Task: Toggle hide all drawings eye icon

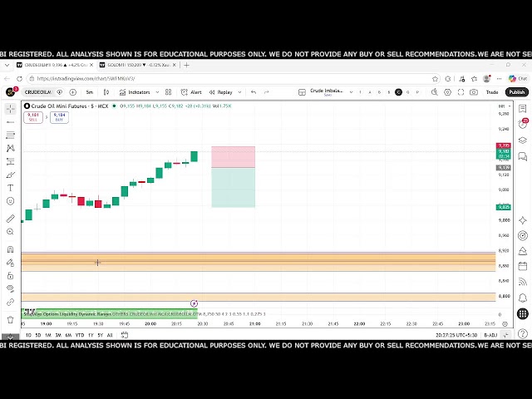Action: click(x=11, y=288)
